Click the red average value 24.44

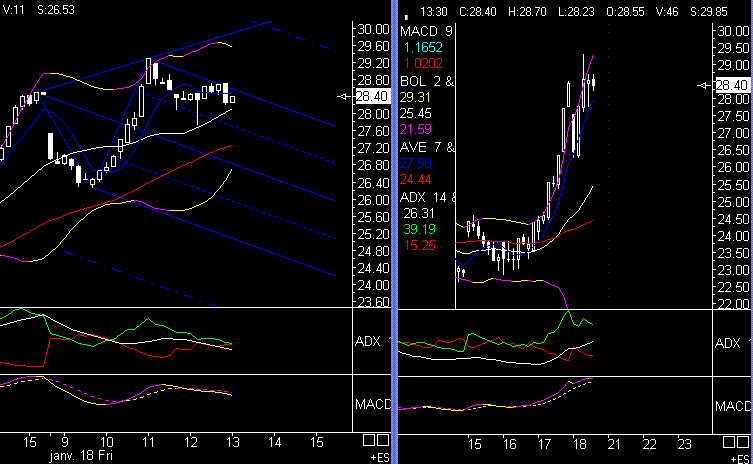click(415, 180)
